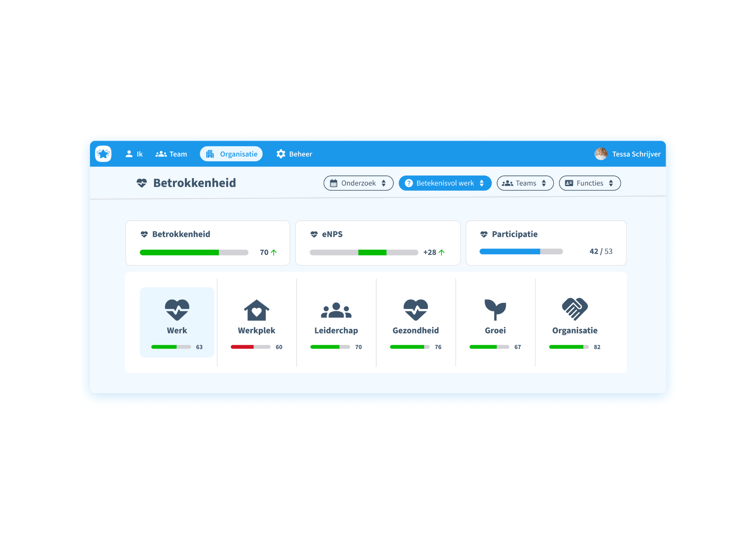Click the Ik person icon
756x534 pixels.
(129, 154)
